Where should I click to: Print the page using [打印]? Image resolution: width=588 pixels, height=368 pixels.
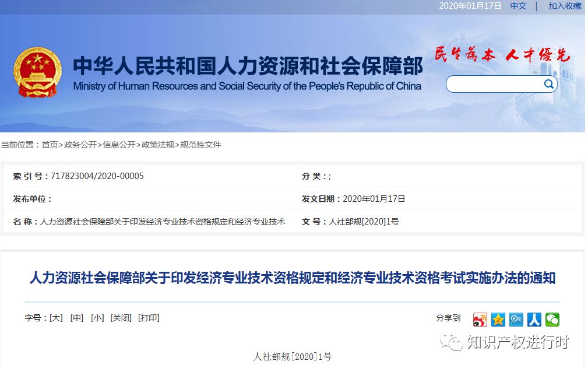(149, 318)
